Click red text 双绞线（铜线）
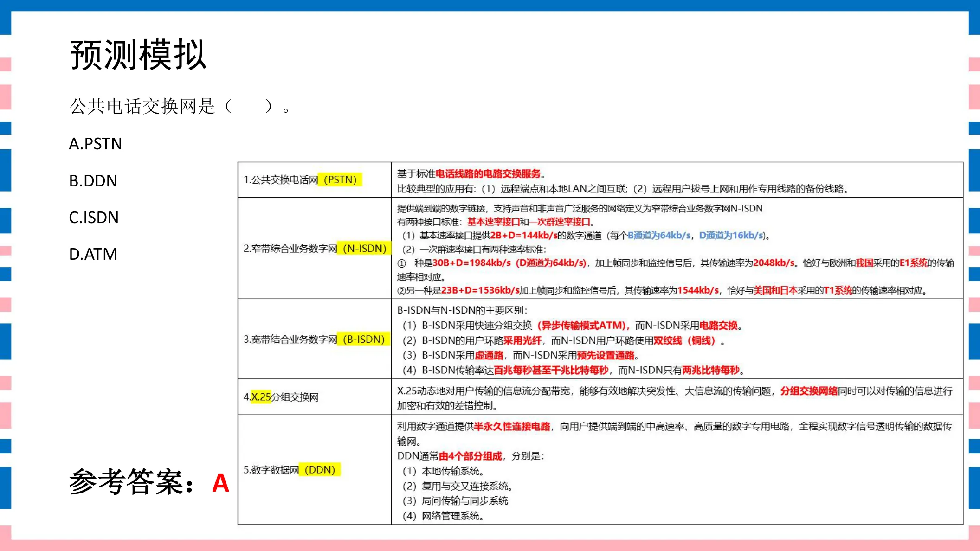 pyautogui.click(x=684, y=340)
